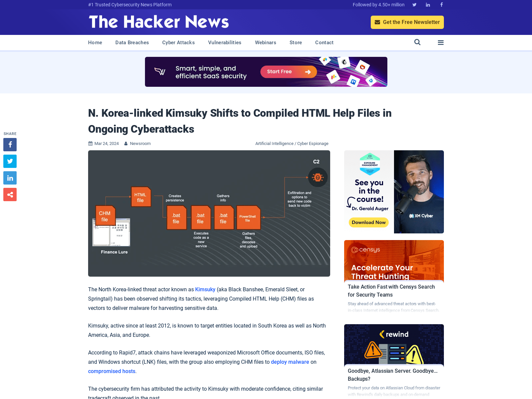The height and width of the screenshot is (399, 532).
Task: Click The Hacker News logo
Action: coord(159,22)
